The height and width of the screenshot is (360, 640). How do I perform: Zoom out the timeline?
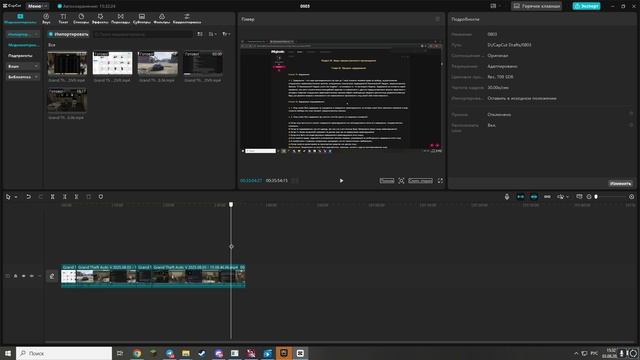[x=589, y=197]
